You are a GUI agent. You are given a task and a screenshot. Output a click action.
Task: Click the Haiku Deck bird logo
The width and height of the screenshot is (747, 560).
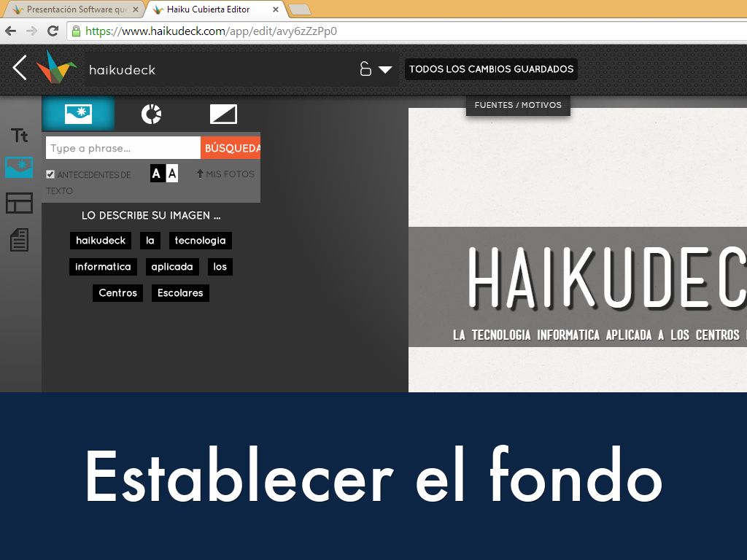pyautogui.click(x=57, y=67)
